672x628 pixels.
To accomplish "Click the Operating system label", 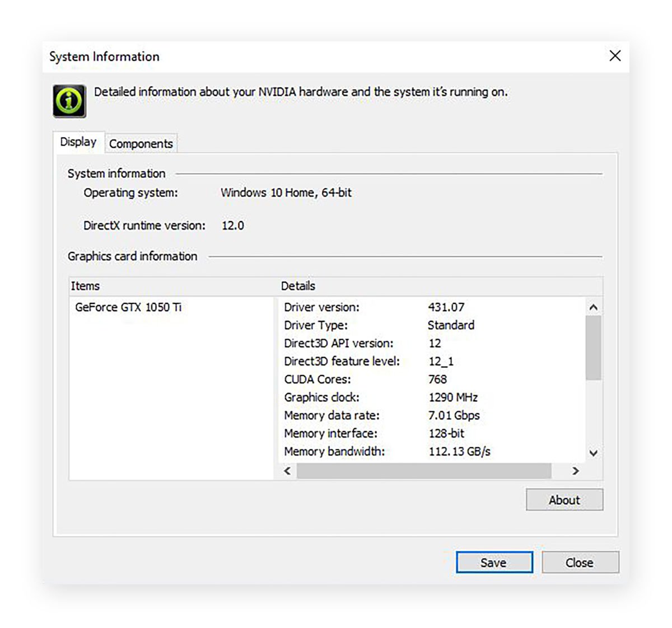I will point(130,193).
